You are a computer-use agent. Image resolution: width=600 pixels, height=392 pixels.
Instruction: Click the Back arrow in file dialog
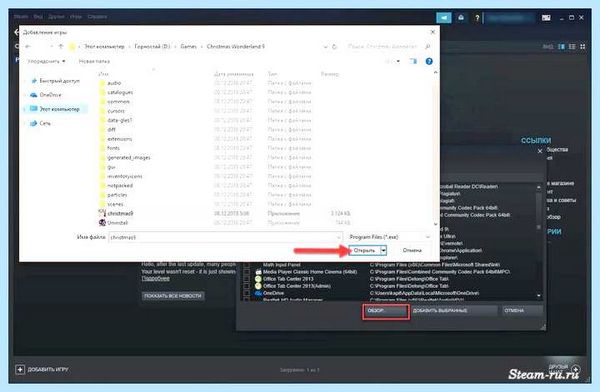[28, 46]
